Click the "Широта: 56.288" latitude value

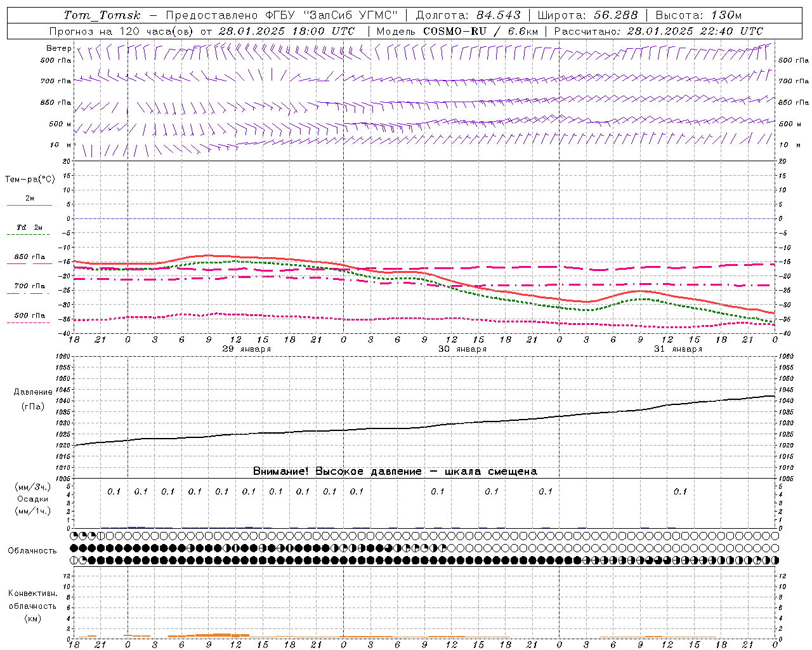588,15
